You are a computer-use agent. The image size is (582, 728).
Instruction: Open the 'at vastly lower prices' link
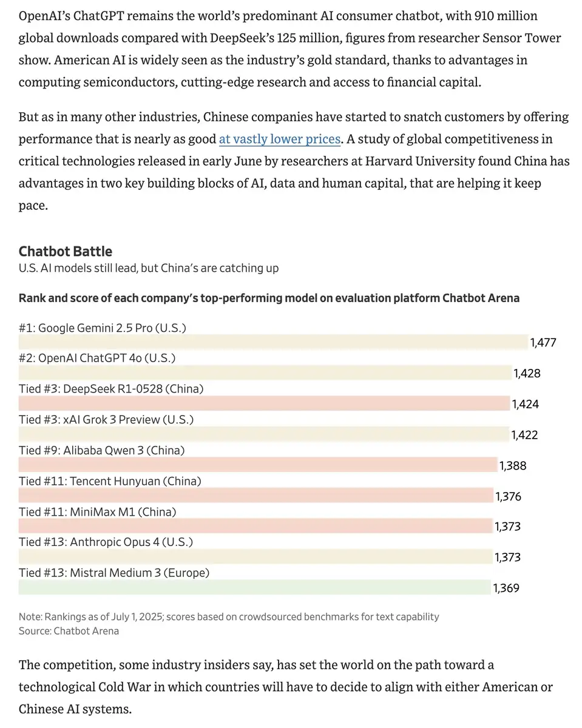tap(280, 139)
